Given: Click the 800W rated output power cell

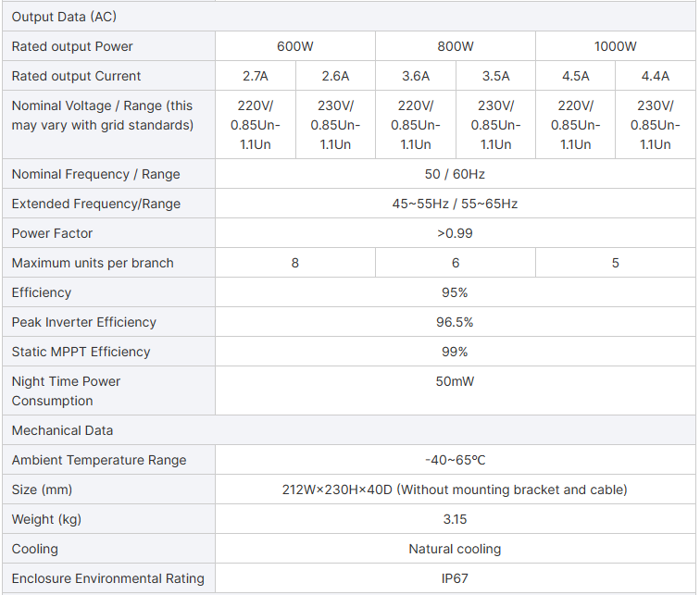Looking at the screenshot, I should pos(455,46).
